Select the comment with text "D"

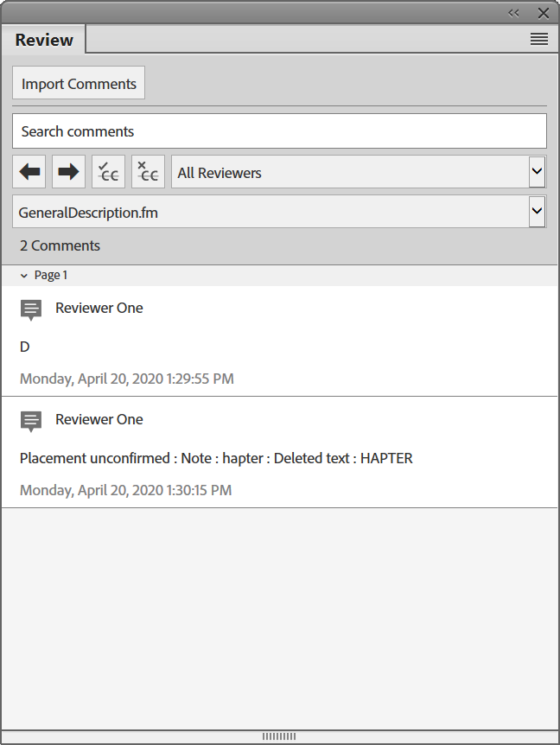tap(25, 347)
